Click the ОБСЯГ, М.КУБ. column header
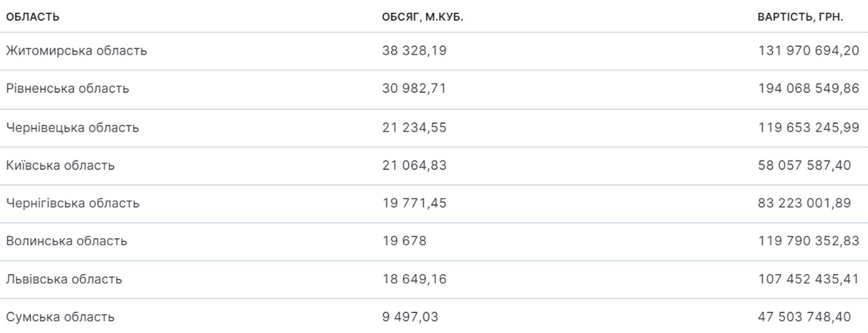Screen dimensions: 868x333 point(422,16)
